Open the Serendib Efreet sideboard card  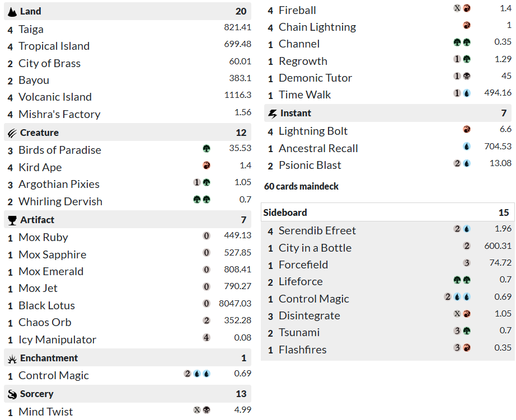click(x=317, y=231)
